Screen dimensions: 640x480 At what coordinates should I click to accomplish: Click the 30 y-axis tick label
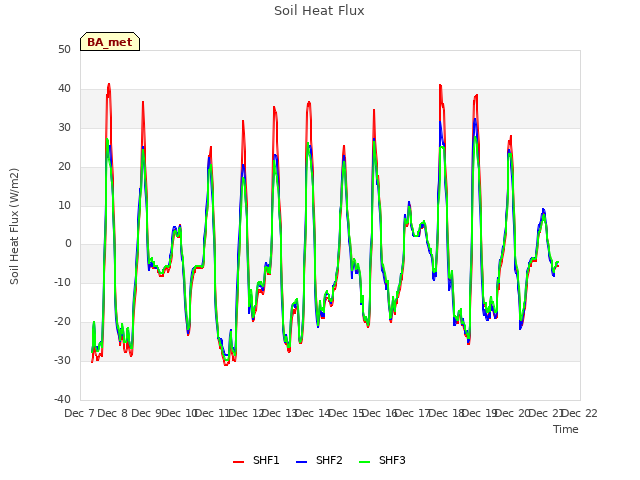click(64, 127)
